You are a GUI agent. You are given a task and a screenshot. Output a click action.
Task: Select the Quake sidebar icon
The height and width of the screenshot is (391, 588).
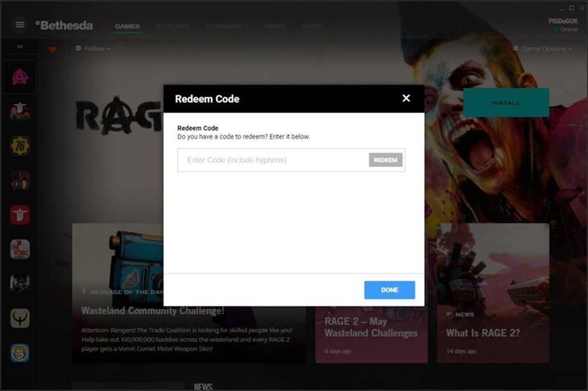20,318
